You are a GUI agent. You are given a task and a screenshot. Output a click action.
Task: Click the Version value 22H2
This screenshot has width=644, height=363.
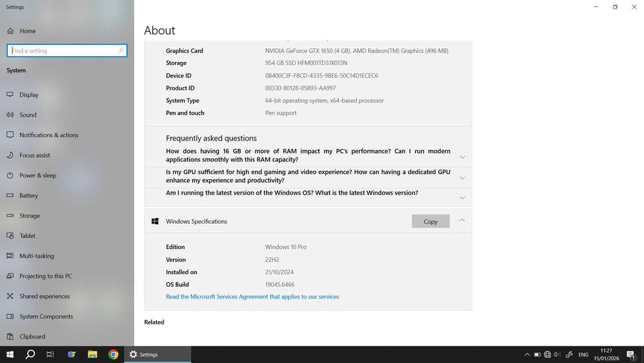[x=272, y=260]
